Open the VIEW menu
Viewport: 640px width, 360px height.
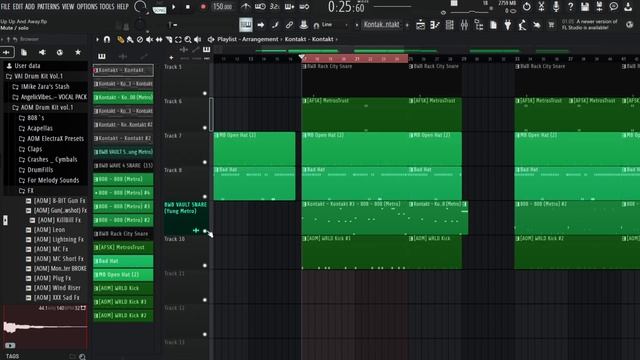[68, 7]
